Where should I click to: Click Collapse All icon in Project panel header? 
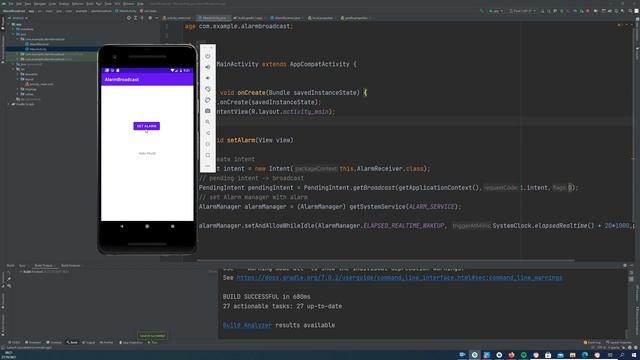[142, 18]
